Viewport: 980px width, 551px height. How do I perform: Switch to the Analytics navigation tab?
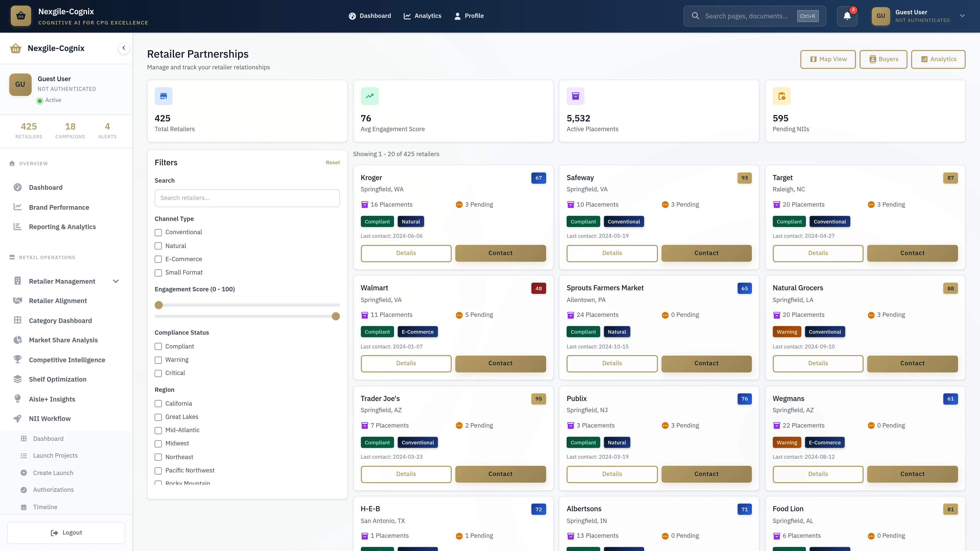coord(422,16)
